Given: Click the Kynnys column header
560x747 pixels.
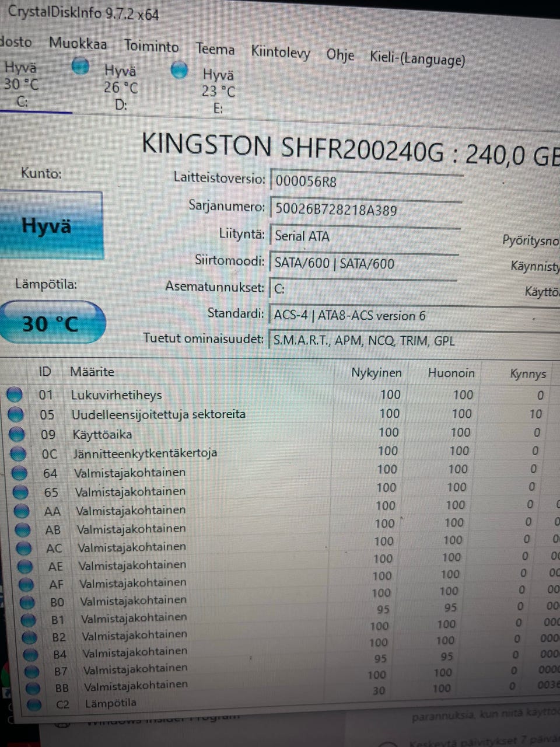Looking at the screenshot, I should click(x=528, y=374).
